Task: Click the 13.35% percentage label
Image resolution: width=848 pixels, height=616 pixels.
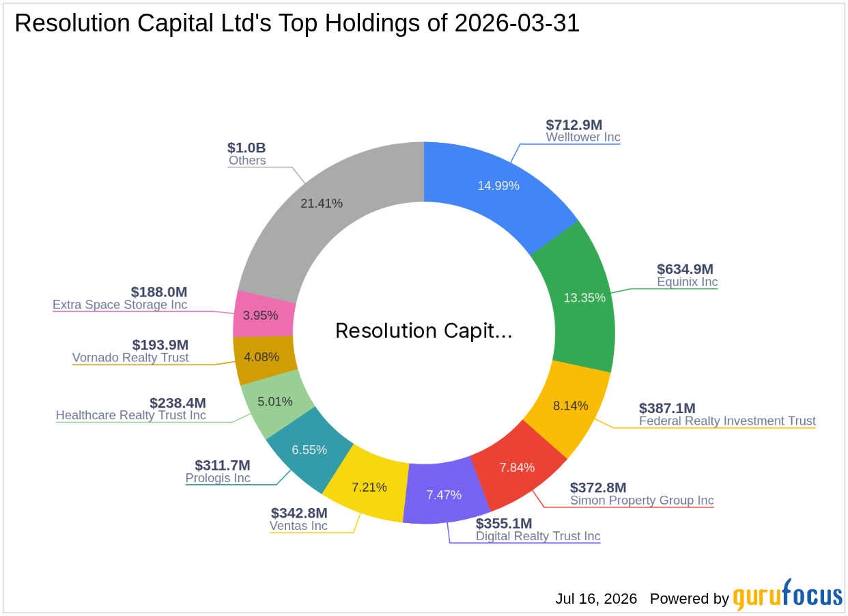Action: click(584, 298)
